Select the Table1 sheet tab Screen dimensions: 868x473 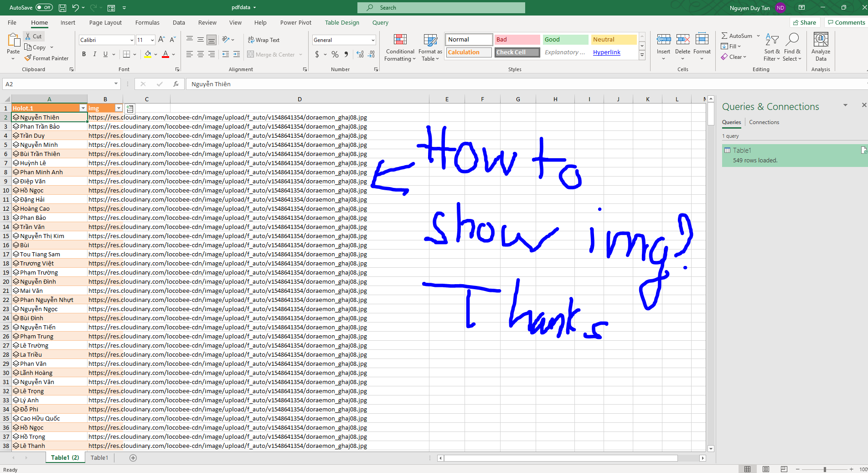coord(99,457)
